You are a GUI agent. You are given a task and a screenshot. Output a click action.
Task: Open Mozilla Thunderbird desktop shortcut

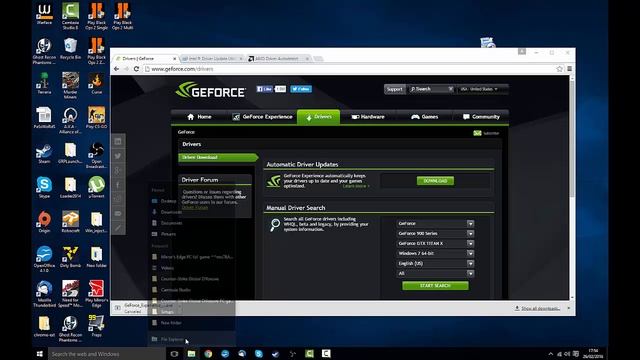point(44,294)
